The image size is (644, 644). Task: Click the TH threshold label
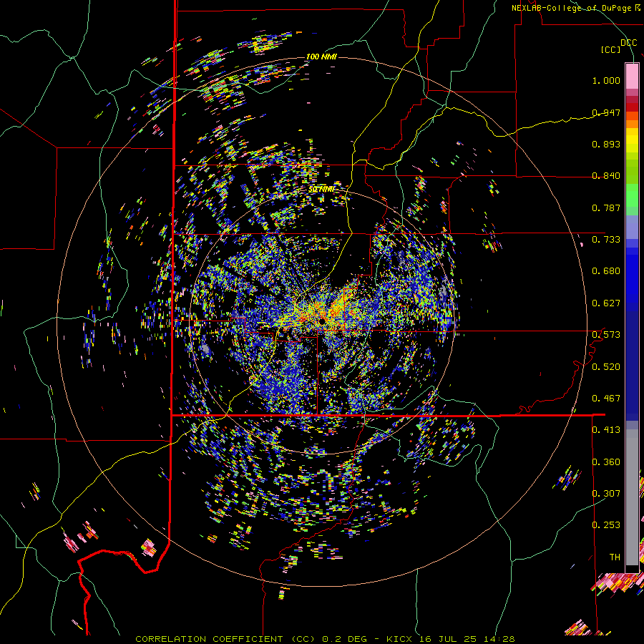615,557
